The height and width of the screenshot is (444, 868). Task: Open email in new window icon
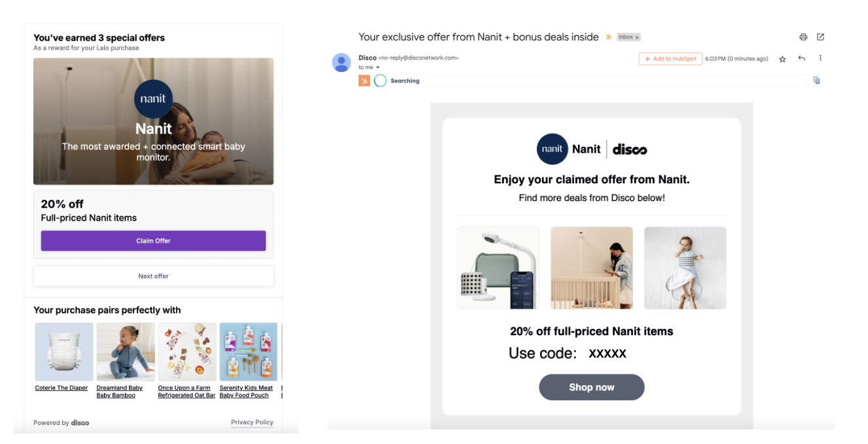point(820,37)
